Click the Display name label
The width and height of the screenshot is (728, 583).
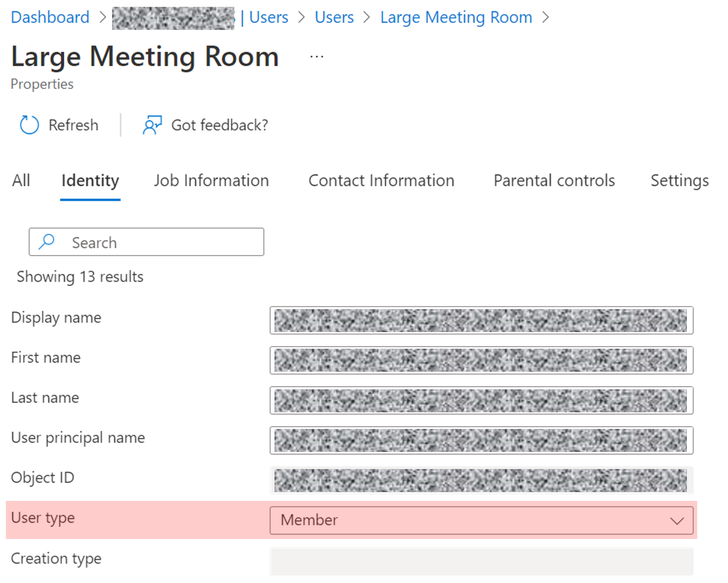(x=56, y=318)
